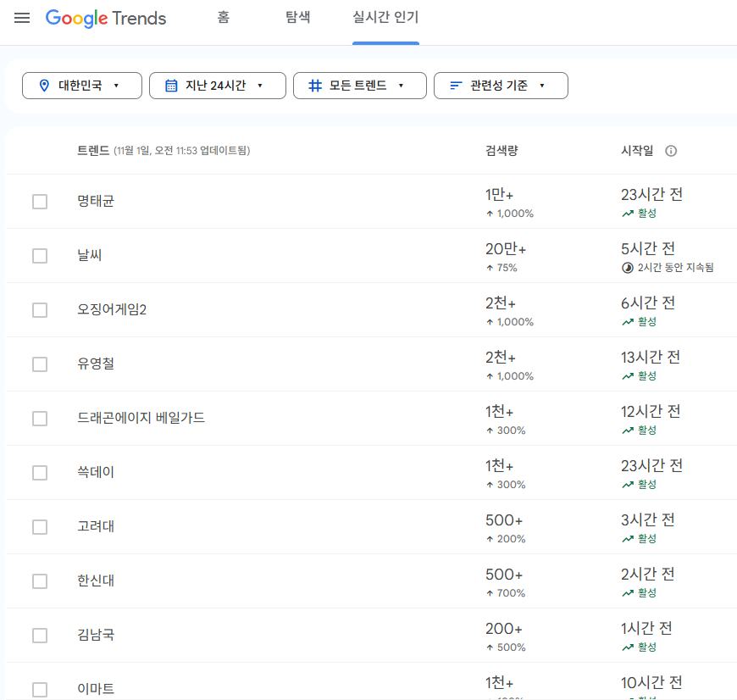
Task: Open the 대한민국 country dropdown
Action: pos(82,86)
